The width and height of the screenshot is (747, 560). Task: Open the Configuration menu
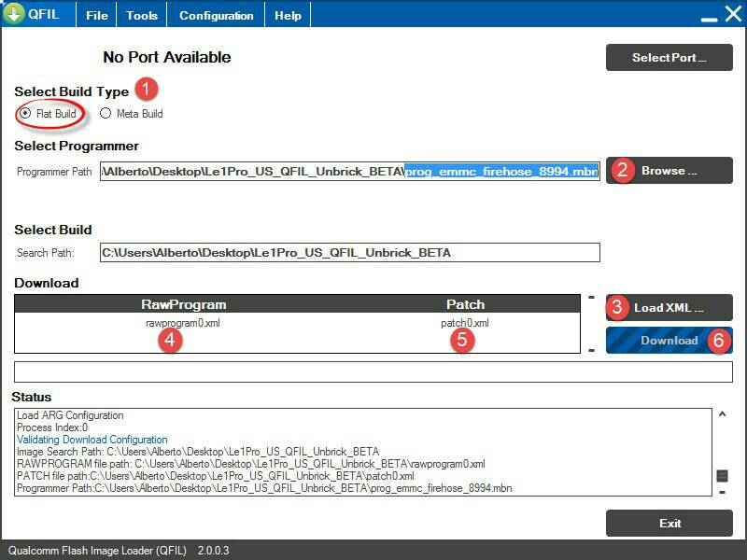(x=216, y=15)
